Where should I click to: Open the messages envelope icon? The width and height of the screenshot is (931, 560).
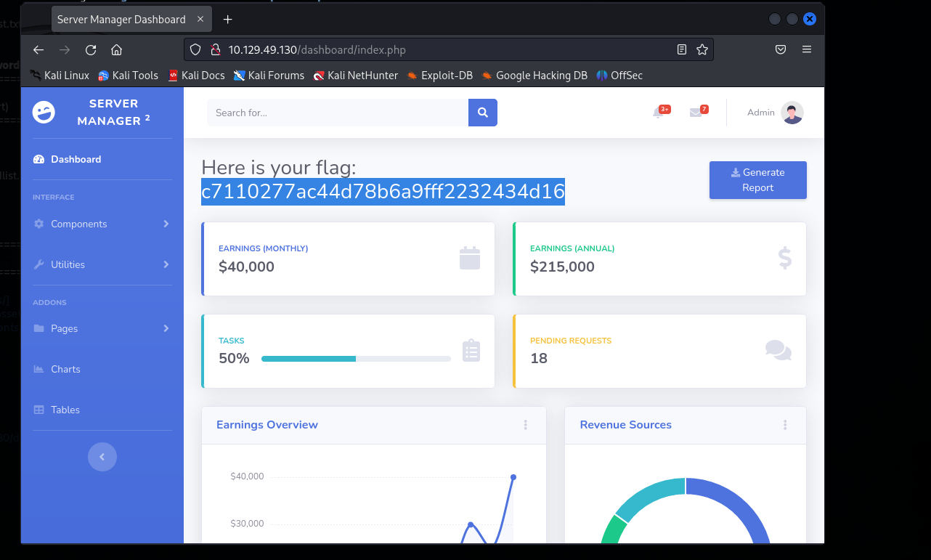click(x=697, y=112)
